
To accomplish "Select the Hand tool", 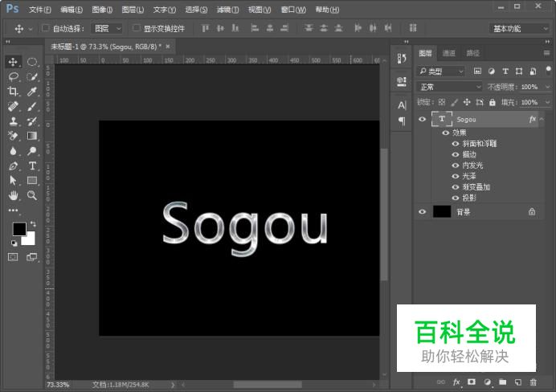I will click(x=13, y=195).
